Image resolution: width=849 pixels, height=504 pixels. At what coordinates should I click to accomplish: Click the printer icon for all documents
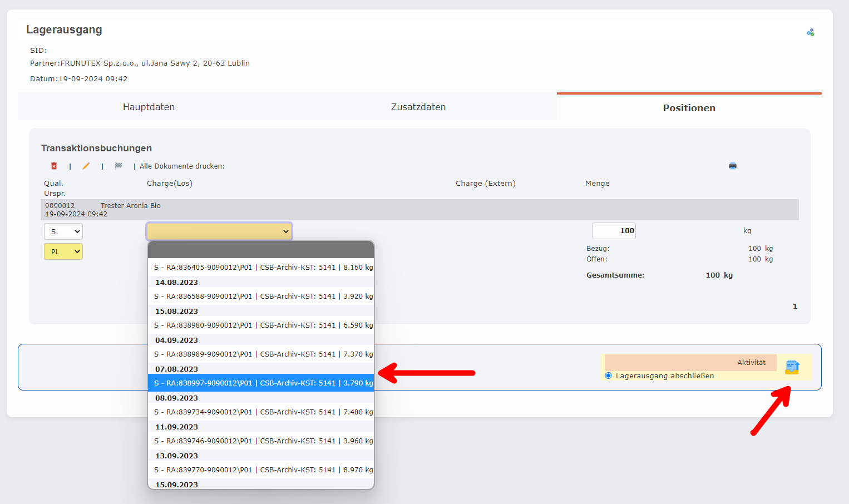733,166
